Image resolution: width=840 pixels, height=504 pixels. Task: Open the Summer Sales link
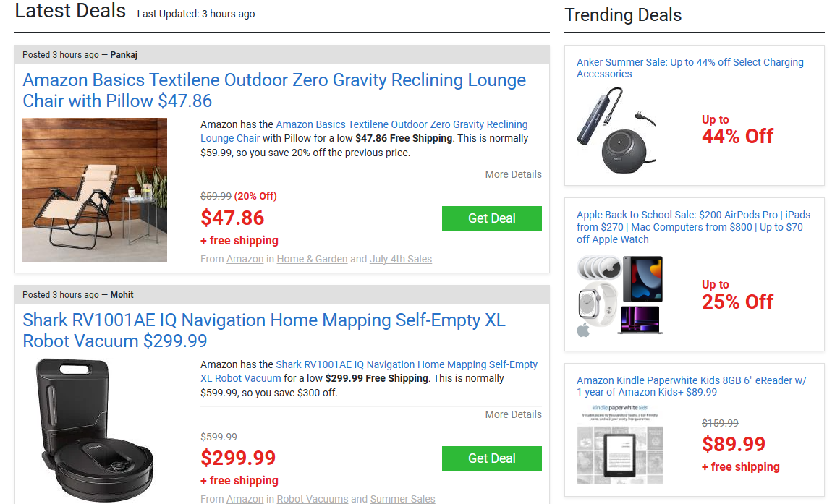pos(403,499)
